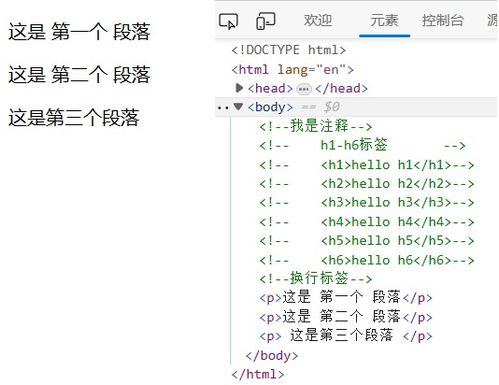Select the hello h4 comment line
The image size is (499, 385).
pos(367,222)
